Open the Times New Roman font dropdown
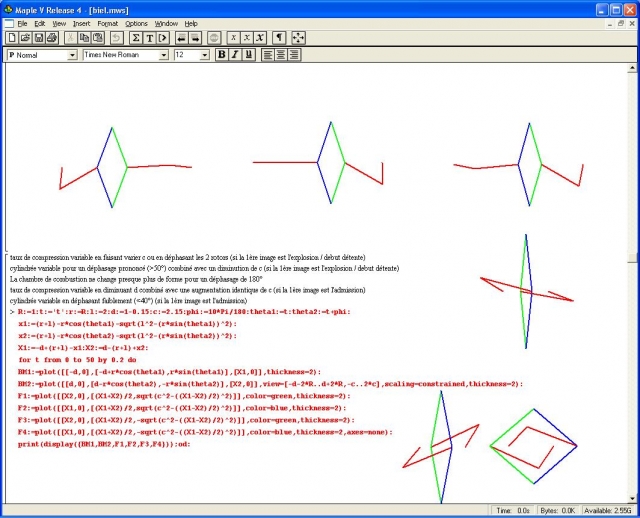The image size is (640, 518). pyautogui.click(x=164, y=55)
